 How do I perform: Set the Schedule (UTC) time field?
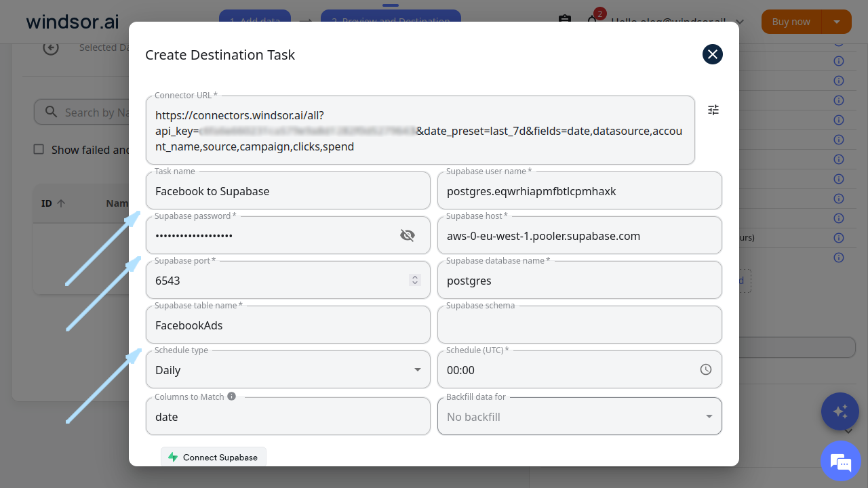pos(580,369)
